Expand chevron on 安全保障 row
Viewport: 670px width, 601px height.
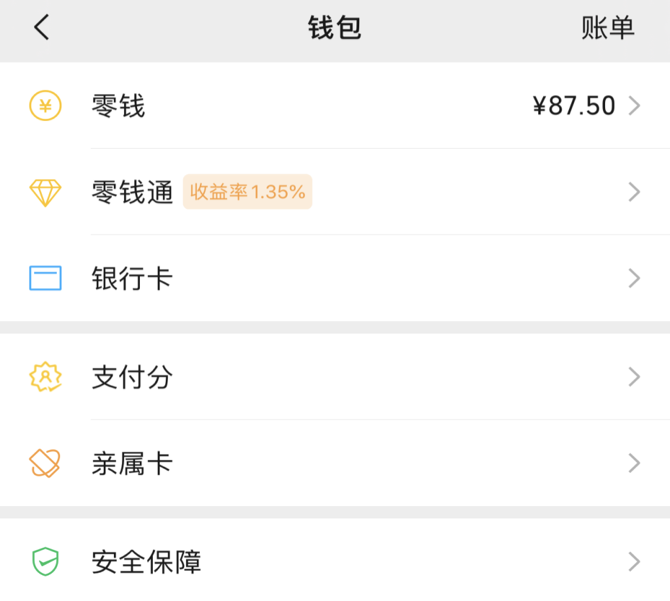635,561
